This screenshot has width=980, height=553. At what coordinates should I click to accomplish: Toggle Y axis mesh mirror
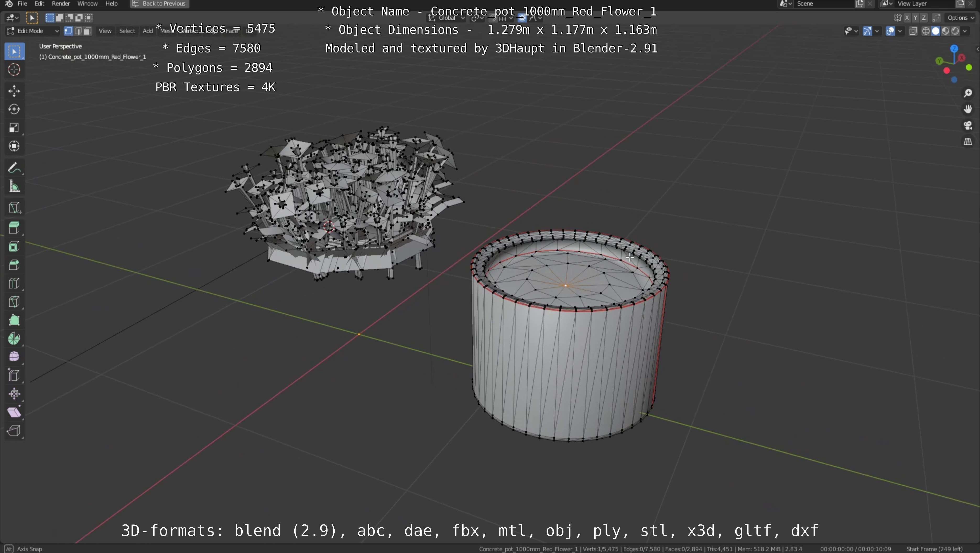916,18
